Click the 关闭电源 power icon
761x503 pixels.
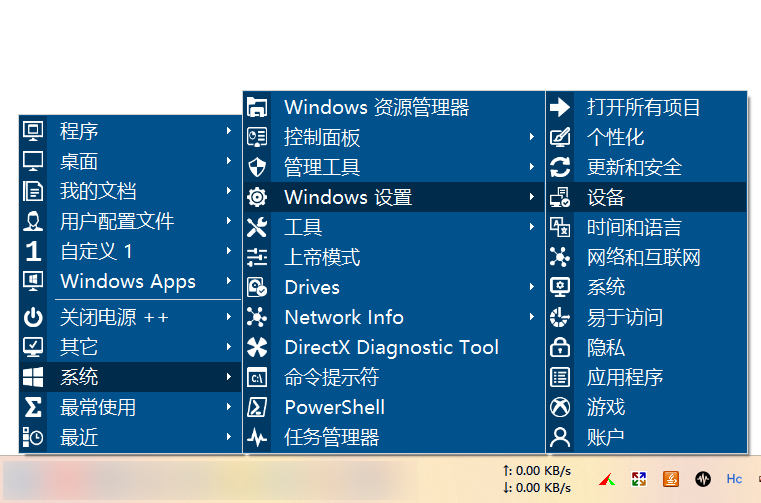click(x=33, y=317)
